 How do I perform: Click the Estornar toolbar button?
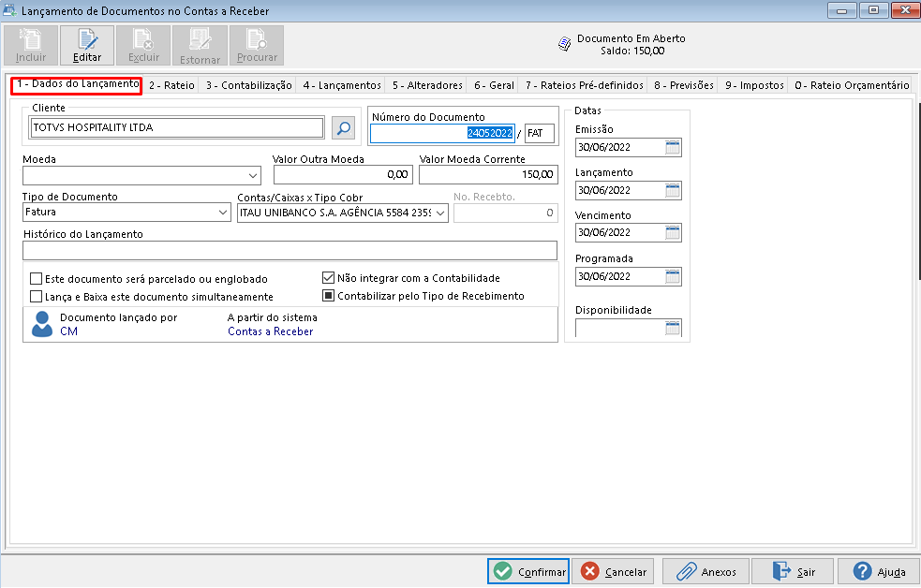200,45
